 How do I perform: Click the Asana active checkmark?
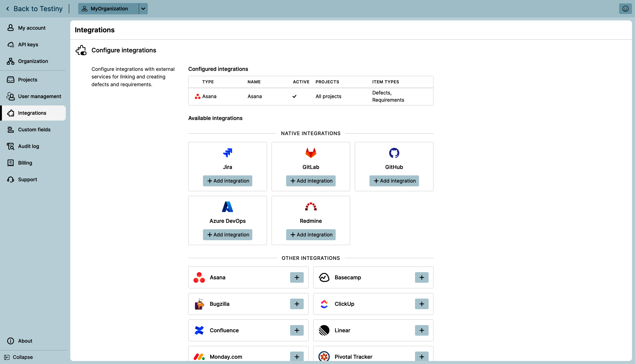(x=294, y=96)
